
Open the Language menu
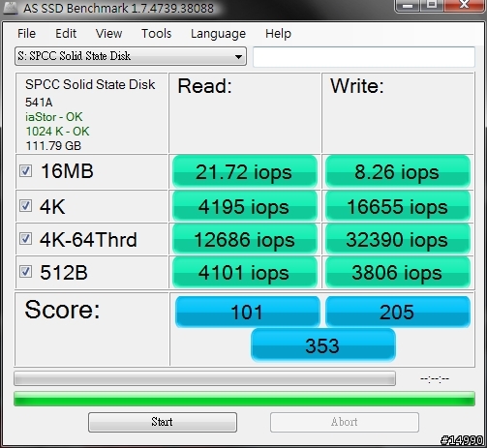[218, 34]
